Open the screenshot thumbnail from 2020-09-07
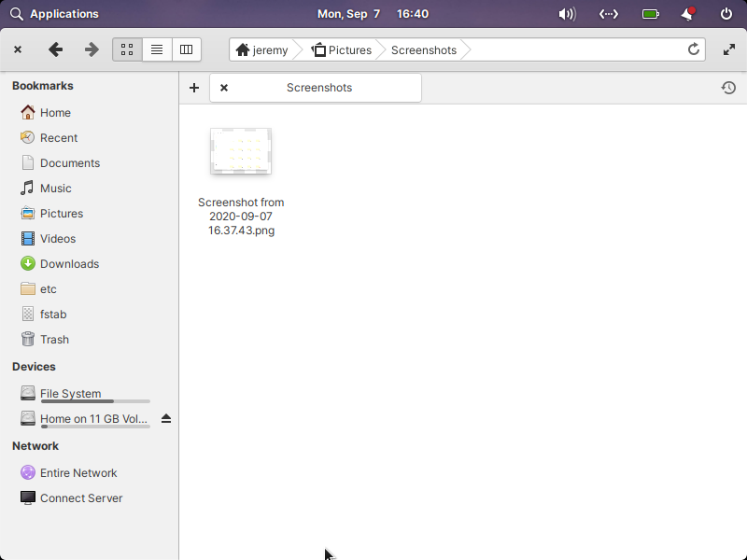747x560 pixels. [x=241, y=151]
